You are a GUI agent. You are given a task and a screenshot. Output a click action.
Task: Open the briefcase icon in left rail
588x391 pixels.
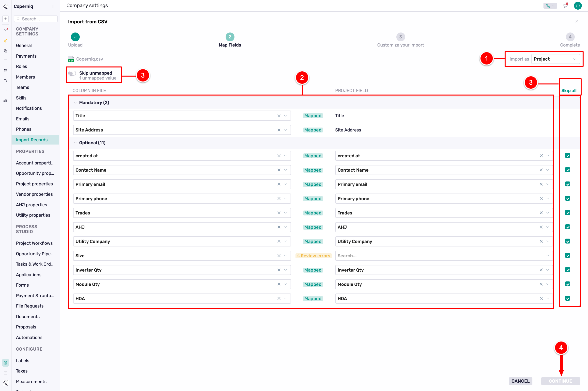point(5,61)
